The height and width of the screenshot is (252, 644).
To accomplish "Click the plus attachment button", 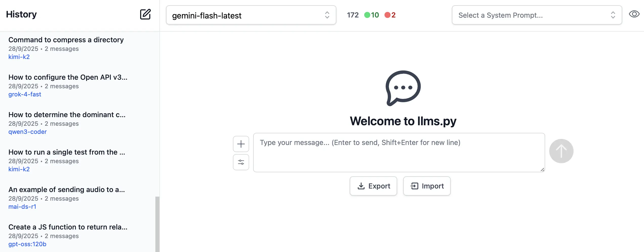I will (241, 144).
